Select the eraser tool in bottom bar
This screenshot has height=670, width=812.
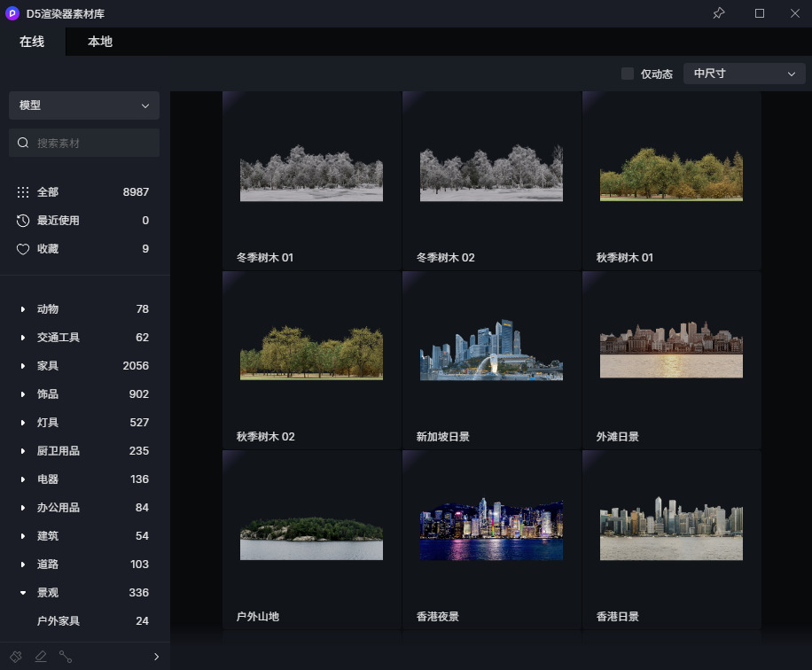click(x=41, y=657)
